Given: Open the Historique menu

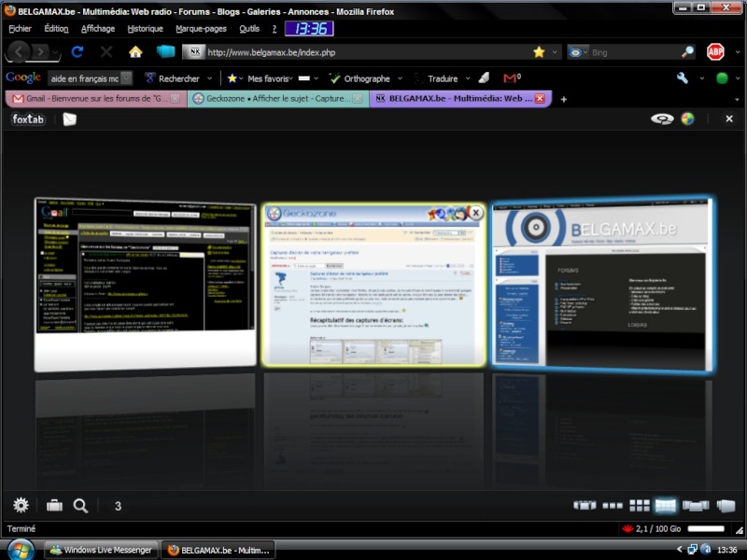Looking at the screenshot, I should click(146, 29).
